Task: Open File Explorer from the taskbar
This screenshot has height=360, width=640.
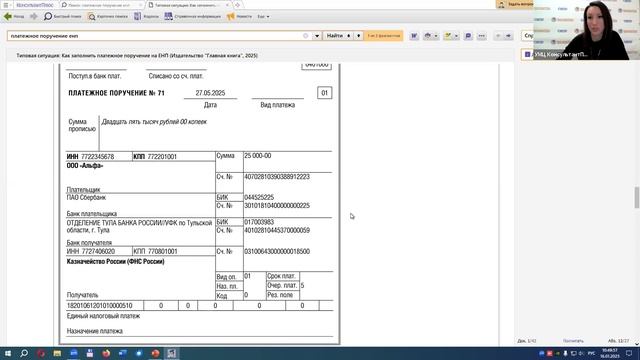Action: (x=57, y=353)
